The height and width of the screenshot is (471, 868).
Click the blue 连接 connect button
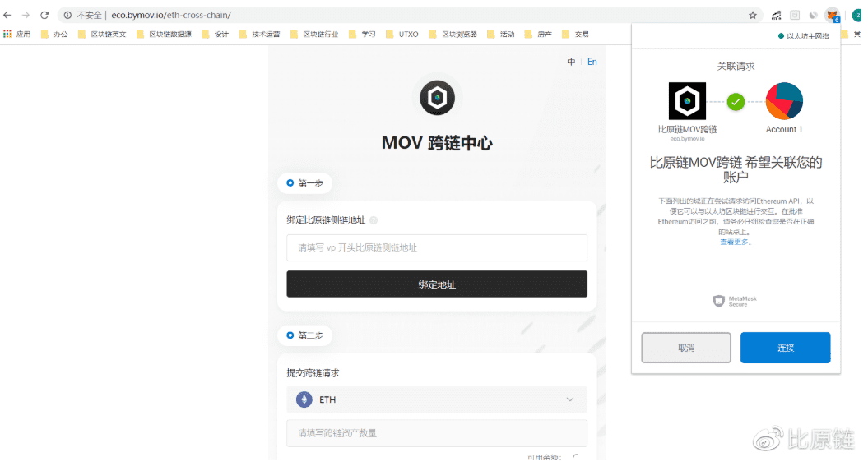pyautogui.click(x=785, y=348)
